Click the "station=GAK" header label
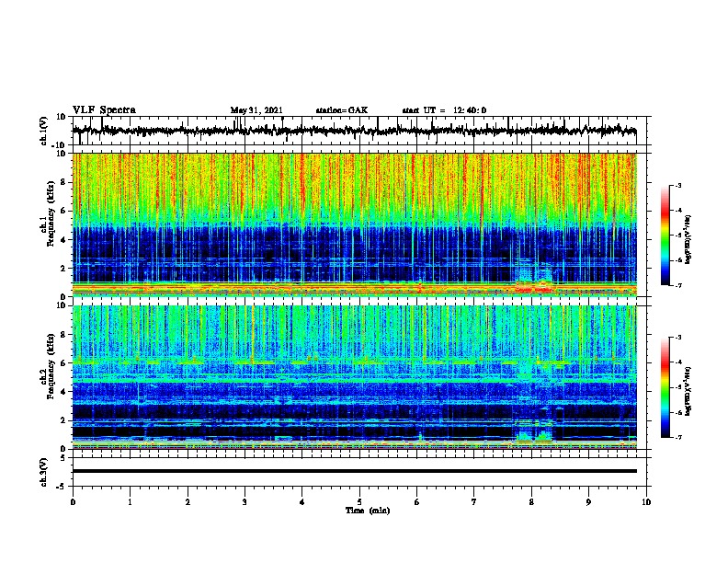 pos(342,110)
